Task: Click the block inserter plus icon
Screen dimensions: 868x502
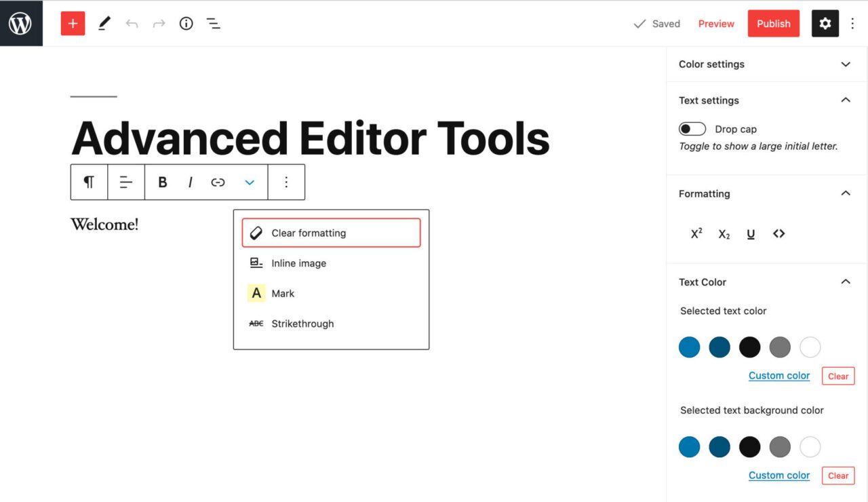Action: (73, 23)
